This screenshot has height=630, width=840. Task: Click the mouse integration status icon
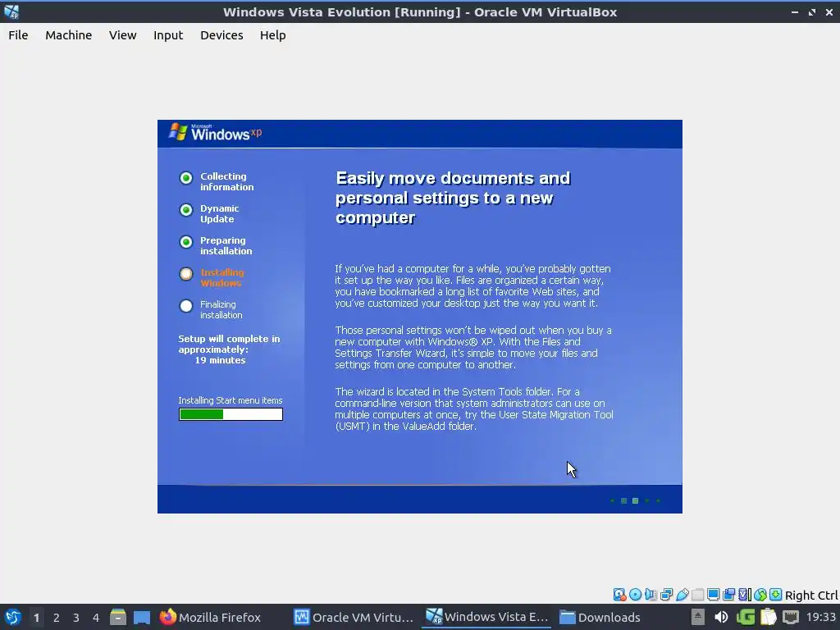760,595
